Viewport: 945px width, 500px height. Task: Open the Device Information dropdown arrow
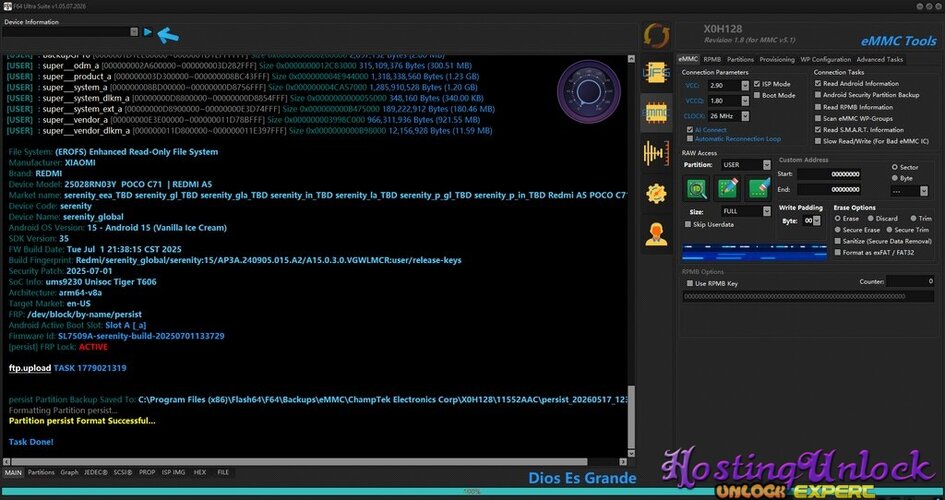coord(134,32)
